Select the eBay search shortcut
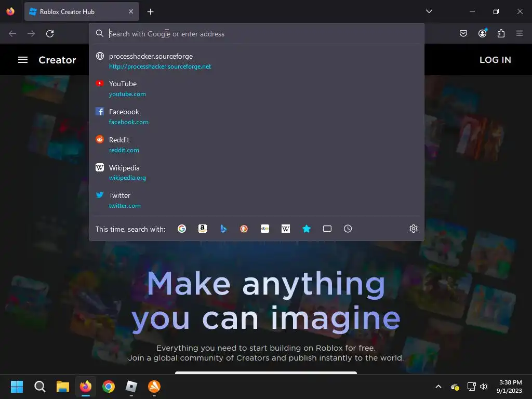This screenshot has height=399, width=532. [x=265, y=229]
